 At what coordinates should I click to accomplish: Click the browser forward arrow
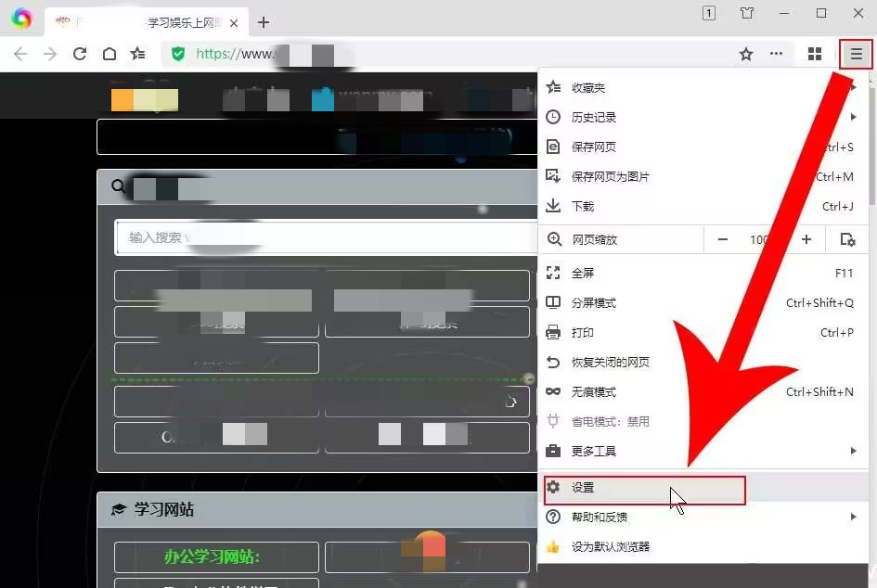[x=50, y=54]
